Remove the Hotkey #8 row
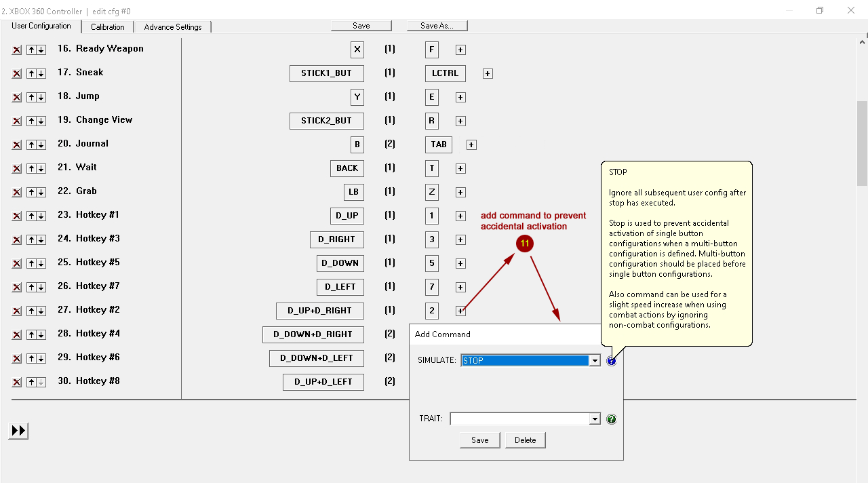 (x=17, y=383)
